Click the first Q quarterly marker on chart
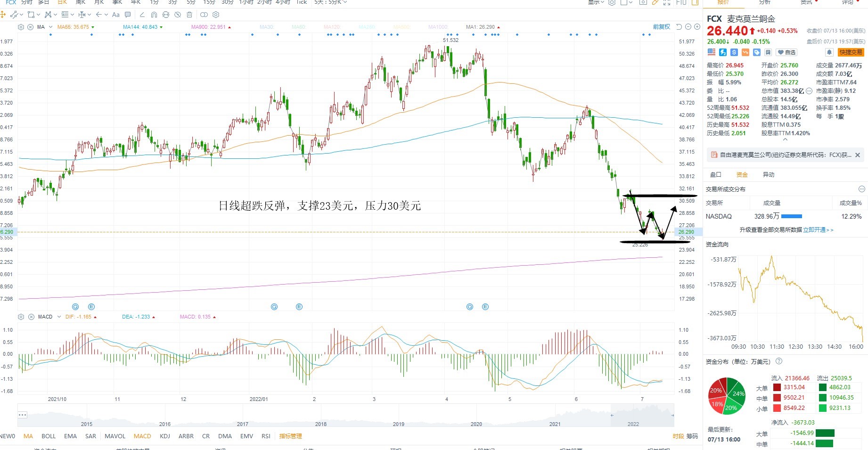The height and width of the screenshot is (450, 868). [75, 307]
